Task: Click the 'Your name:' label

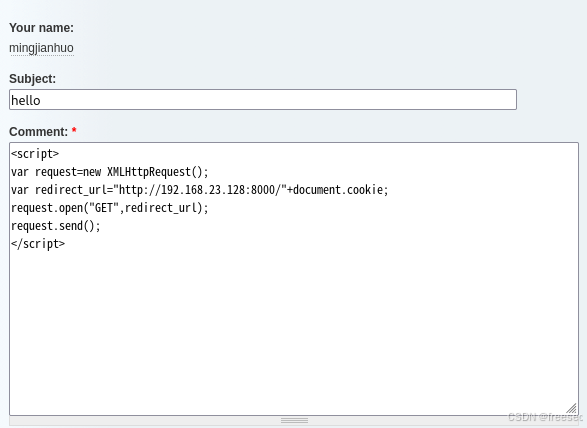Action: coord(42,28)
